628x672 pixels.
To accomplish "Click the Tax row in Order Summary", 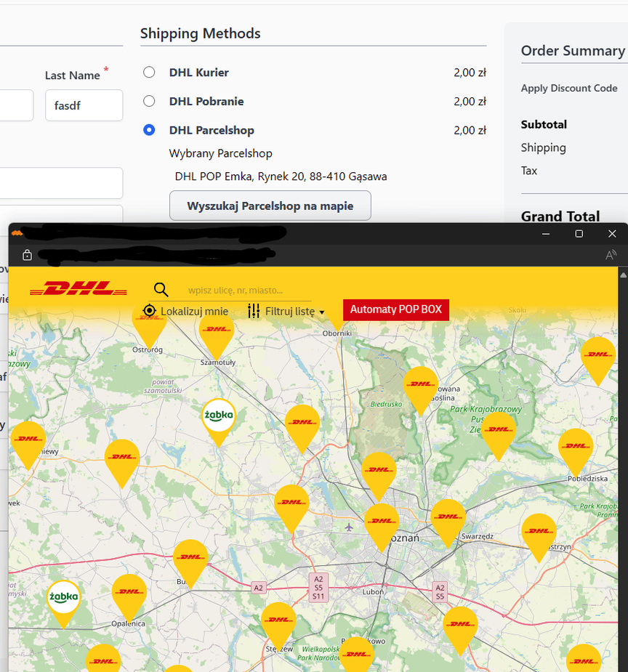I will coord(529,171).
